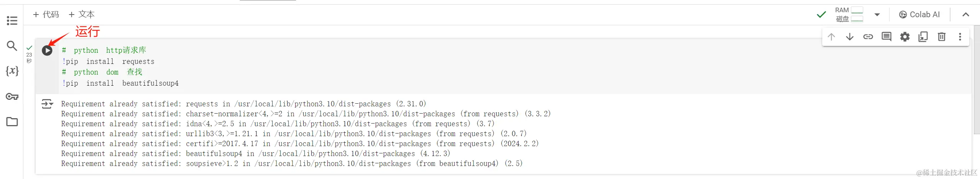Open the variables inspector panel

[x=12, y=71]
